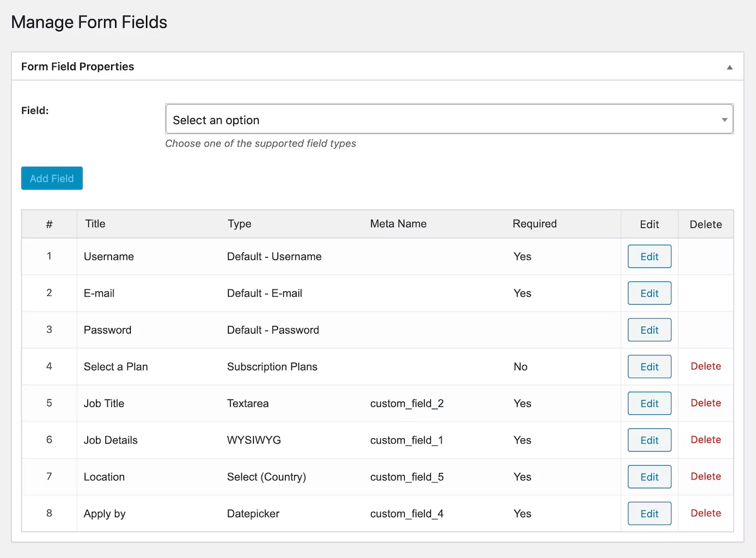
Task: Collapse the Form Field Properties panel
Action: pos(729,67)
